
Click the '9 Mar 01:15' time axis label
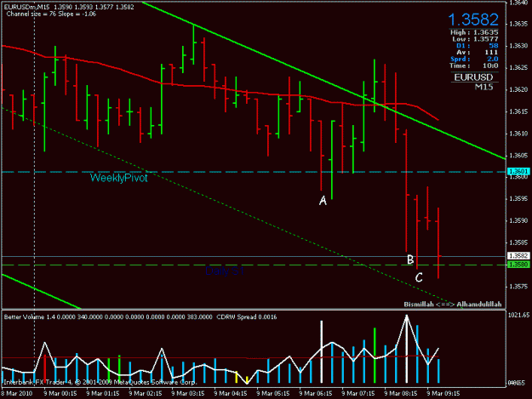[x=103, y=394]
